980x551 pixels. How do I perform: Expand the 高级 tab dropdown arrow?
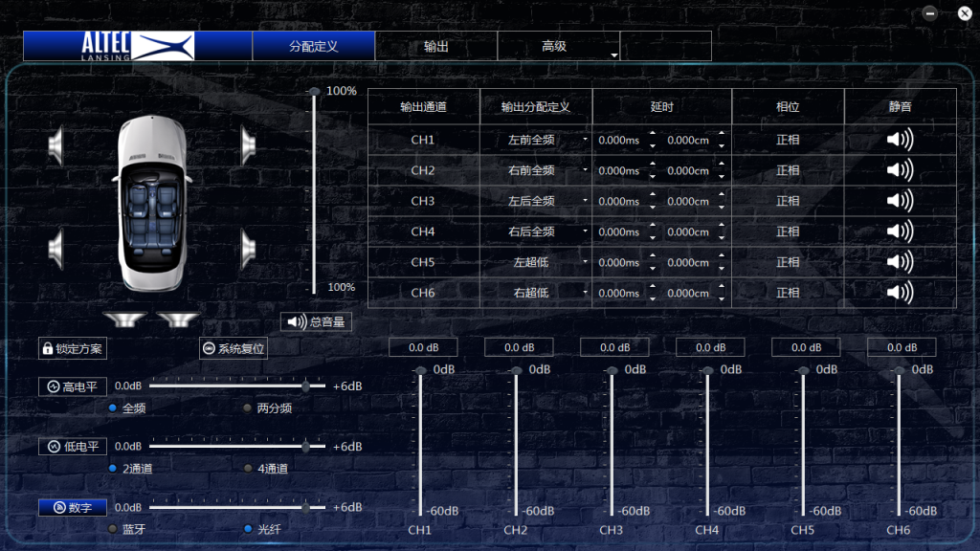(x=614, y=55)
